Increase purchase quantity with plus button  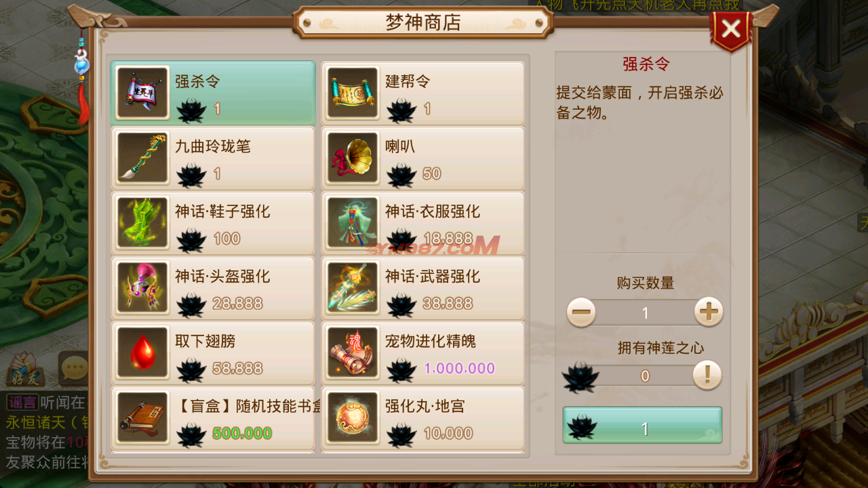709,312
